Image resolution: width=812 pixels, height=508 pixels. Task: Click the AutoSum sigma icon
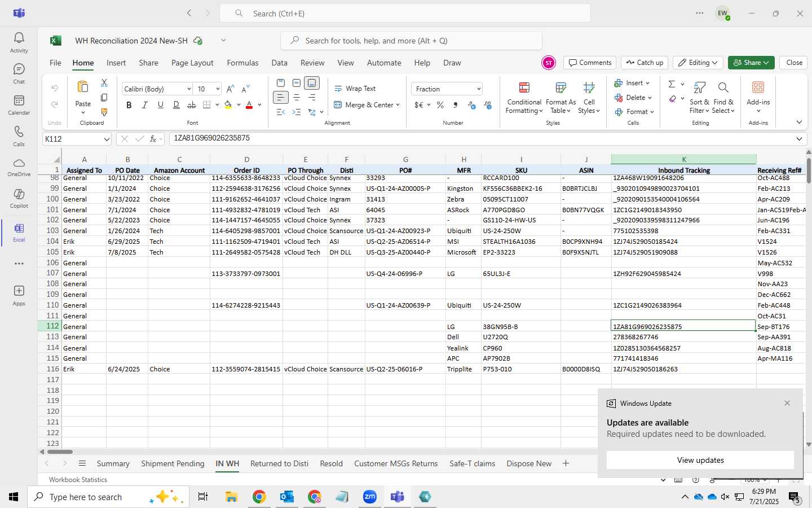[672, 84]
